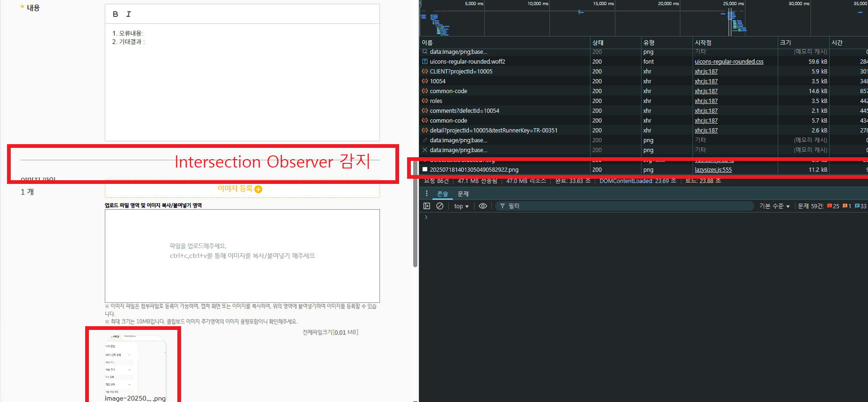Click the blue issues badge showing 33
The image size is (868, 402).
pyautogui.click(x=861, y=206)
